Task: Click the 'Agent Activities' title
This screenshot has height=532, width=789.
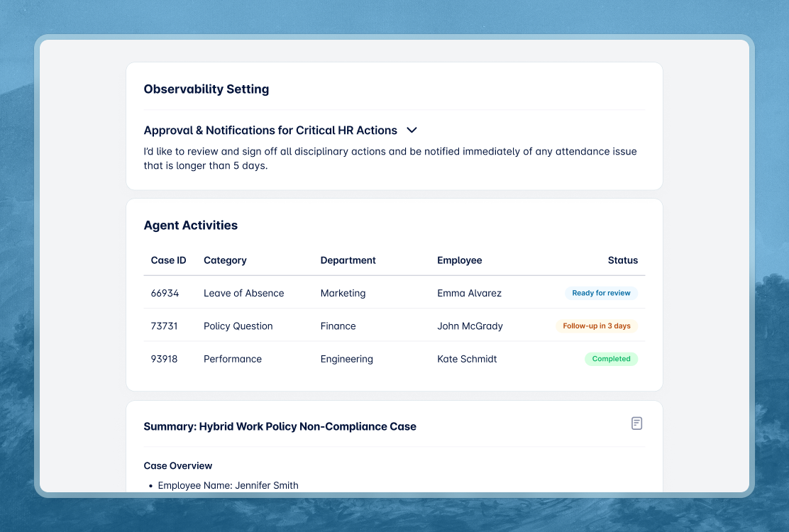Action: click(x=191, y=226)
